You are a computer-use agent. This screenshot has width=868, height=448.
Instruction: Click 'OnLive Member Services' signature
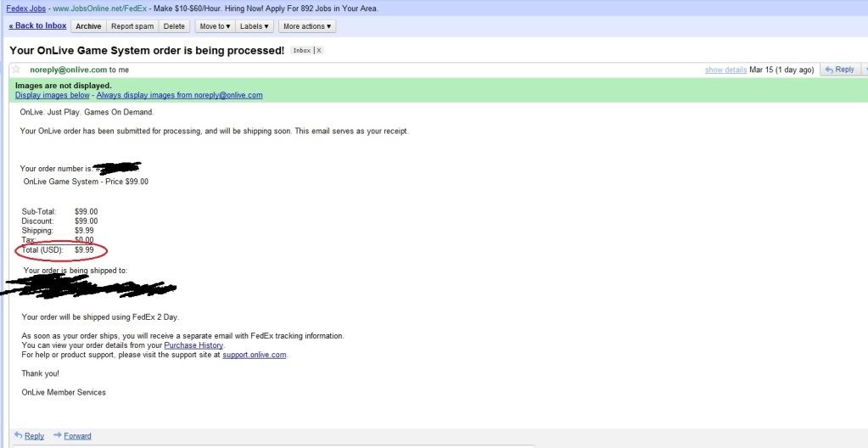click(64, 393)
